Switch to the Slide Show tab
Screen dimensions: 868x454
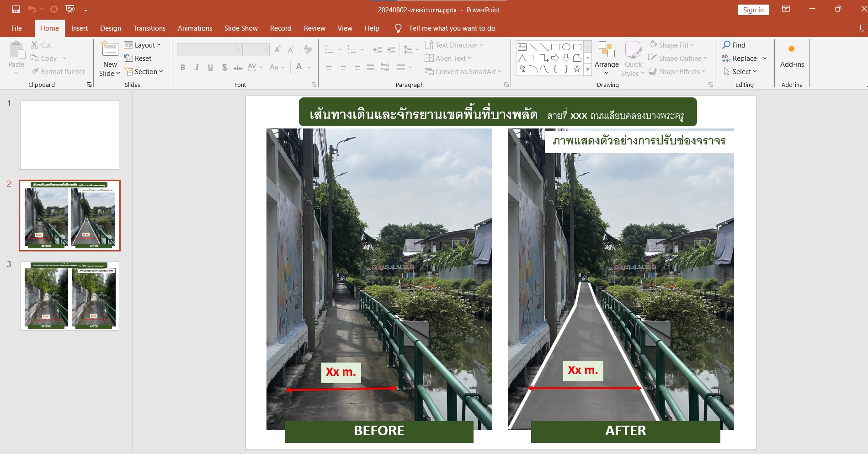pyautogui.click(x=241, y=28)
